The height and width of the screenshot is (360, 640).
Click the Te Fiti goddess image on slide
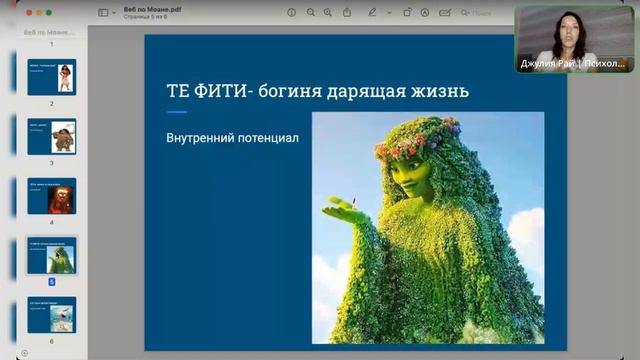pos(428,228)
